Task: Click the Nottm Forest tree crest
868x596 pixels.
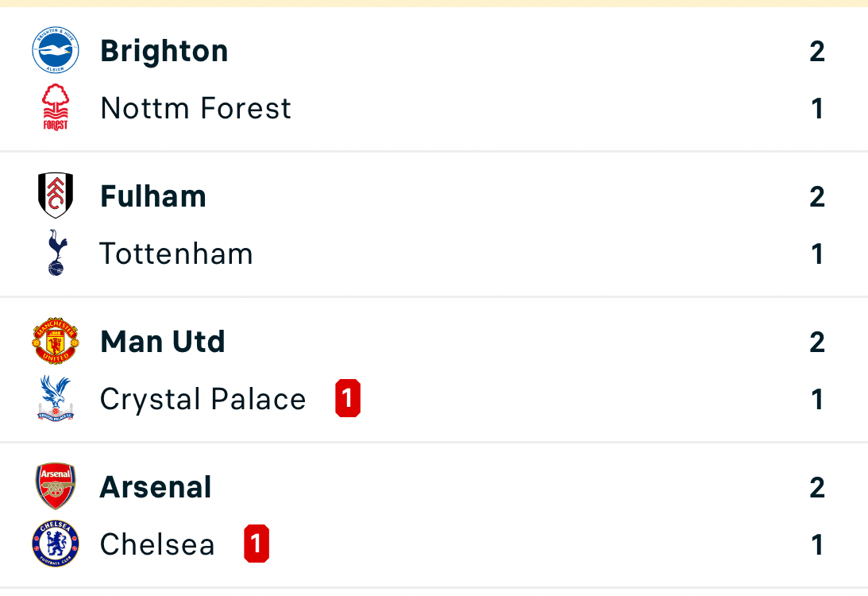Action: click(x=56, y=108)
